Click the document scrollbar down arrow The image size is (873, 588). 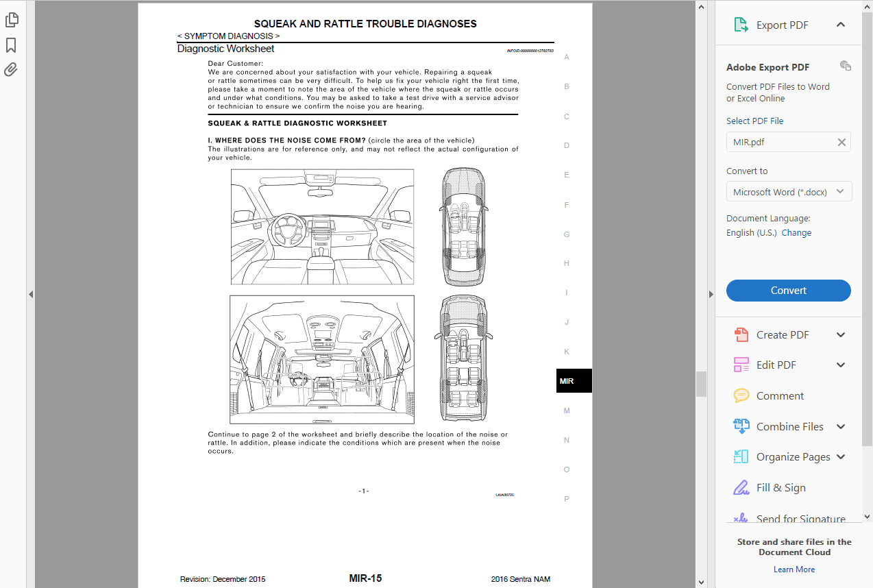tap(701, 582)
